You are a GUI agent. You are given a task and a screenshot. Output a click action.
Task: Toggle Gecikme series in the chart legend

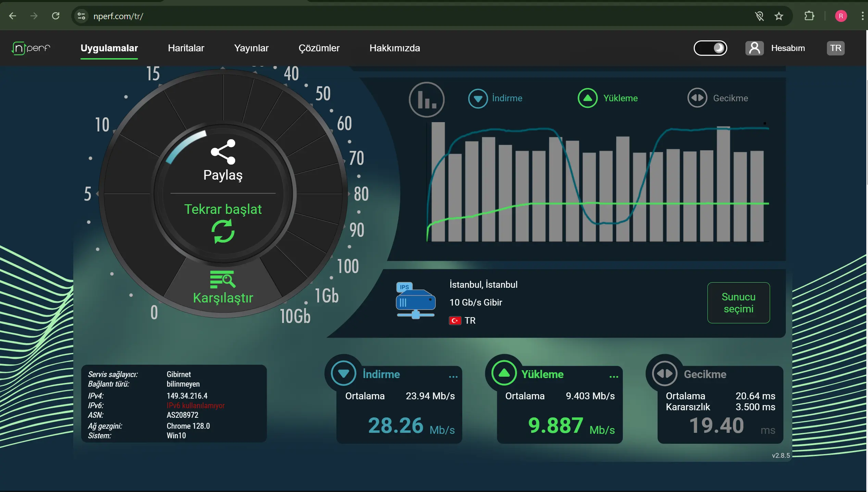pos(718,98)
